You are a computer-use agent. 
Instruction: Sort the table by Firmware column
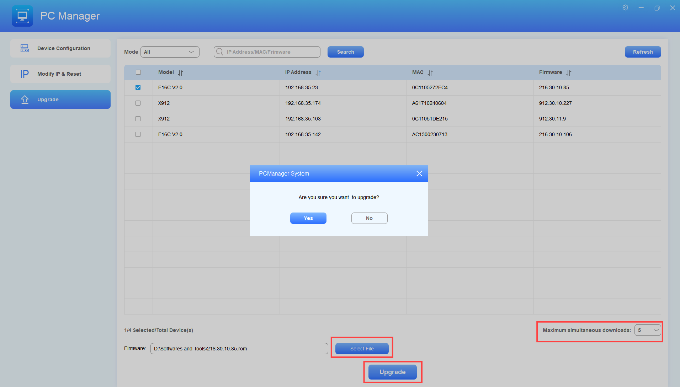point(569,72)
